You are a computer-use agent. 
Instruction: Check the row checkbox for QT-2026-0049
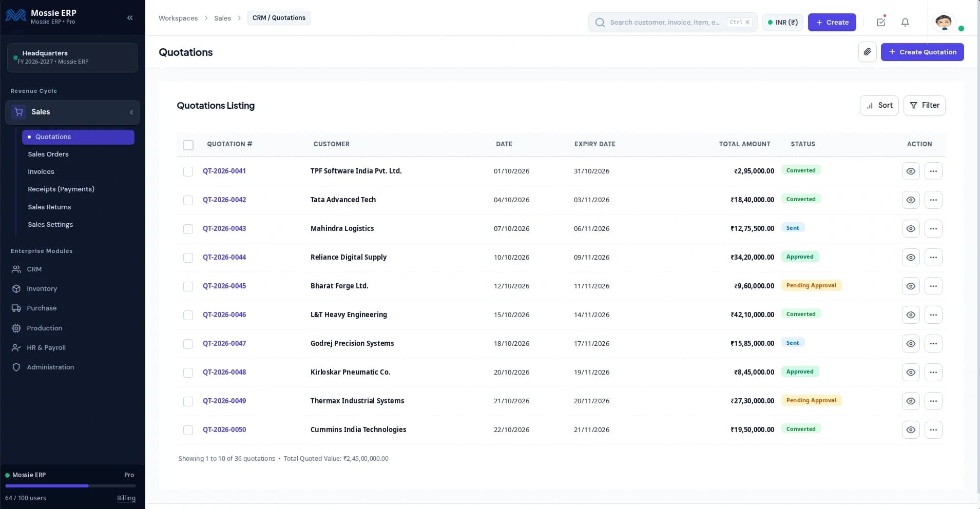188,401
